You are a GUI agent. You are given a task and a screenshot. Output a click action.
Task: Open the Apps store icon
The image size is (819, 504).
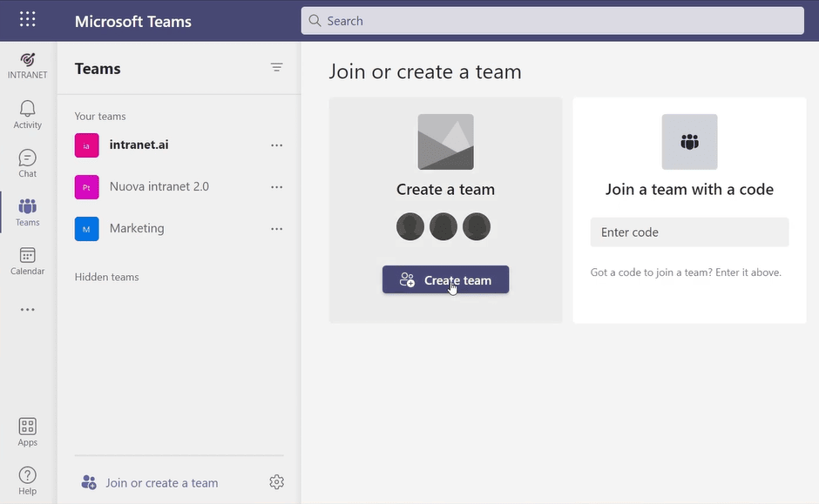(28, 431)
